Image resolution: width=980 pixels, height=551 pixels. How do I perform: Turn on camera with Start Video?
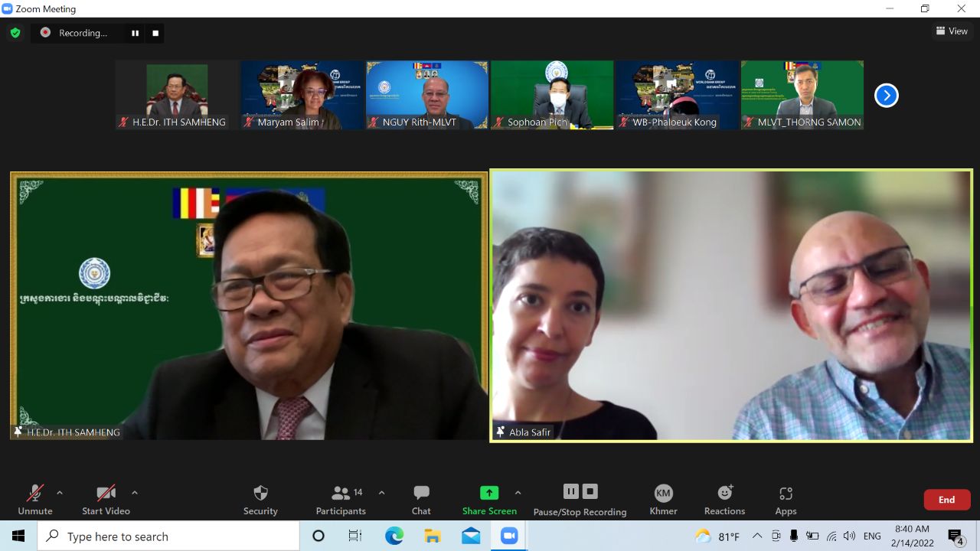[106, 500]
